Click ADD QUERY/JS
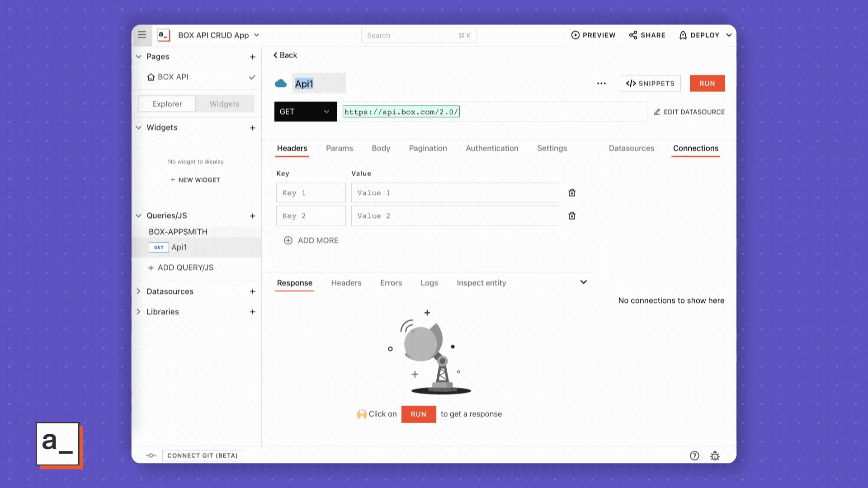This screenshot has width=868, height=488. point(181,267)
